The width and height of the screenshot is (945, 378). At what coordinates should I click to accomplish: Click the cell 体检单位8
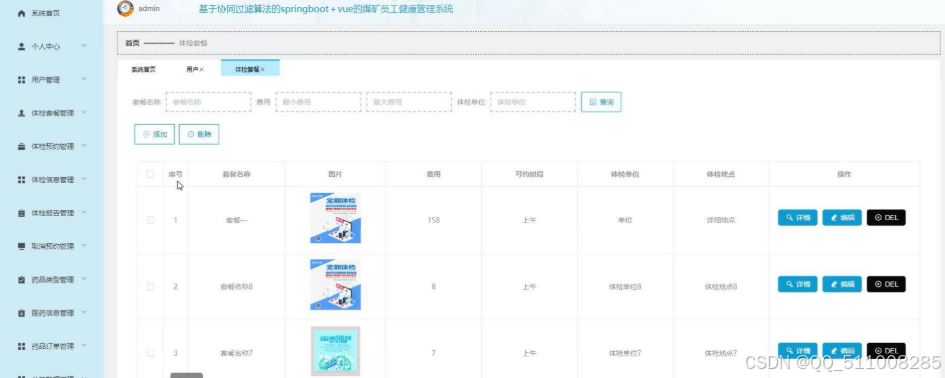(625, 286)
